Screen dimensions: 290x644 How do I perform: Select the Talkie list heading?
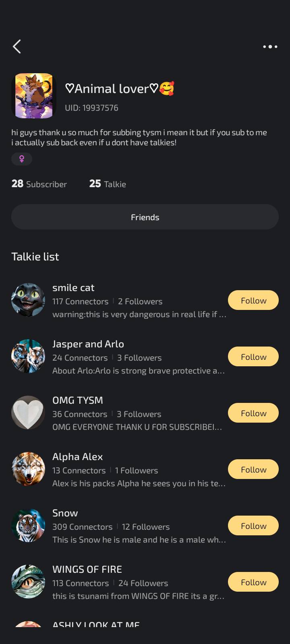tap(35, 257)
